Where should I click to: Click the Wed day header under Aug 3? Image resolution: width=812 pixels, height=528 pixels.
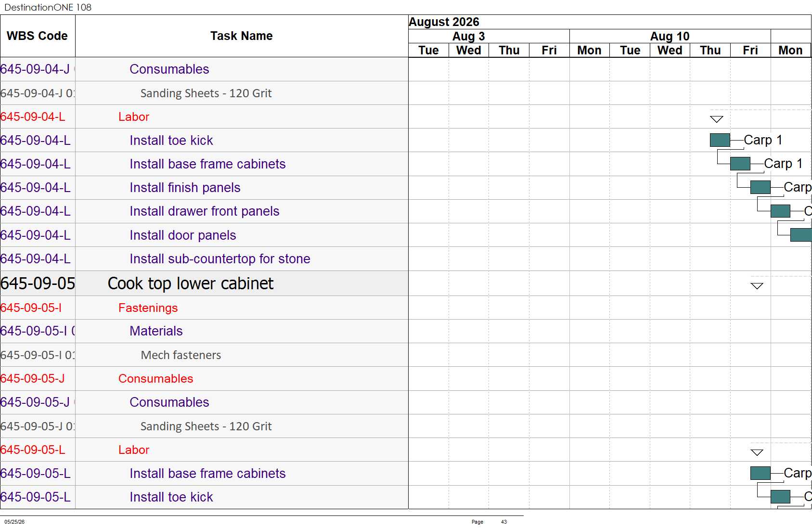click(x=469, y=51)
